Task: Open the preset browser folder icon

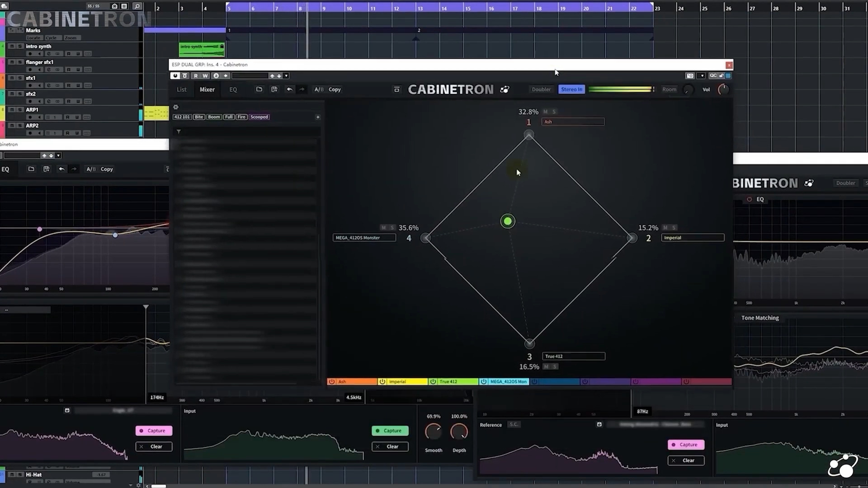Action: coord(259,89)
